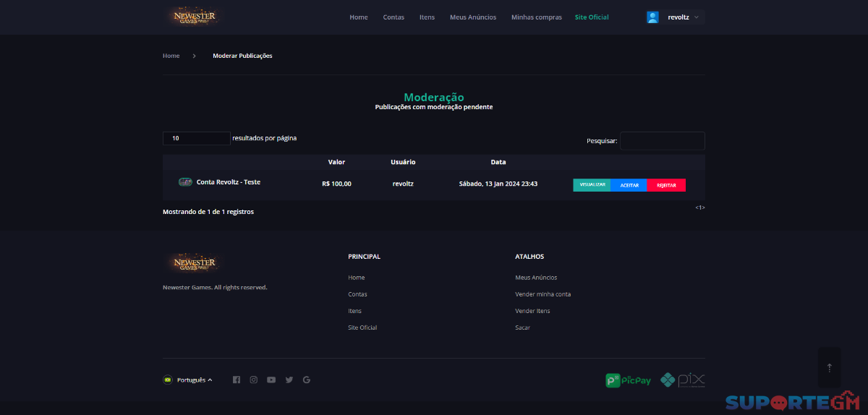Viewport: 868px width, 415px height.
Task: Open the Twitter social icon
Action: (x=289, y=380)
